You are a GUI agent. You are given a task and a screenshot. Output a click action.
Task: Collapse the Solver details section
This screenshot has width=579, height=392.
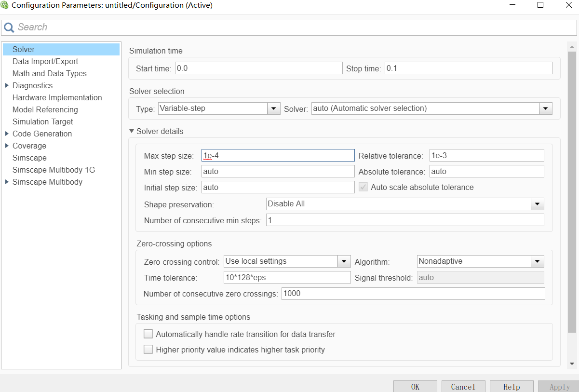coord(131,131)
